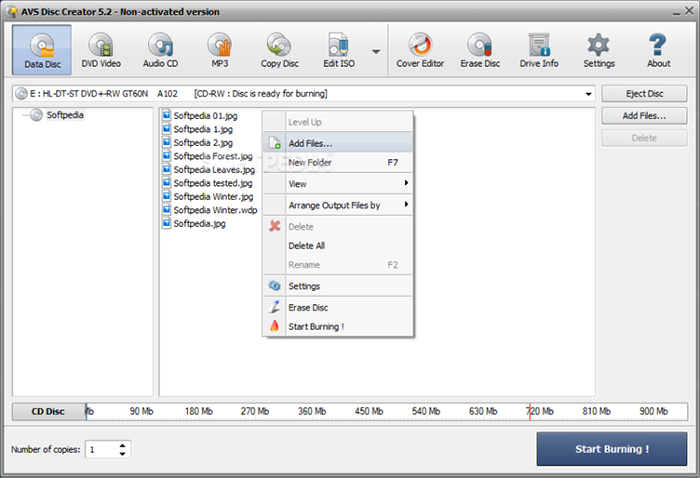Screen dimensions: 700x478
Task: Select the file Softpedia 1.jpg
Action: pyautogui.click(x=203, y=129)
